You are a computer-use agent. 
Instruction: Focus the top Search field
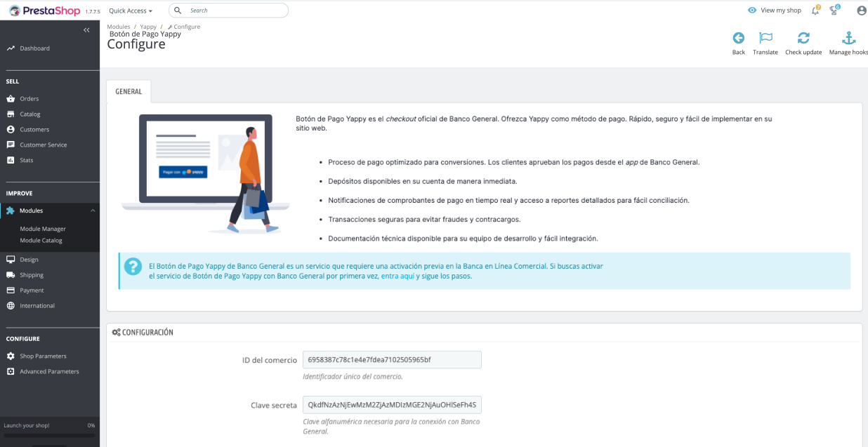click(x=228, y=11)
